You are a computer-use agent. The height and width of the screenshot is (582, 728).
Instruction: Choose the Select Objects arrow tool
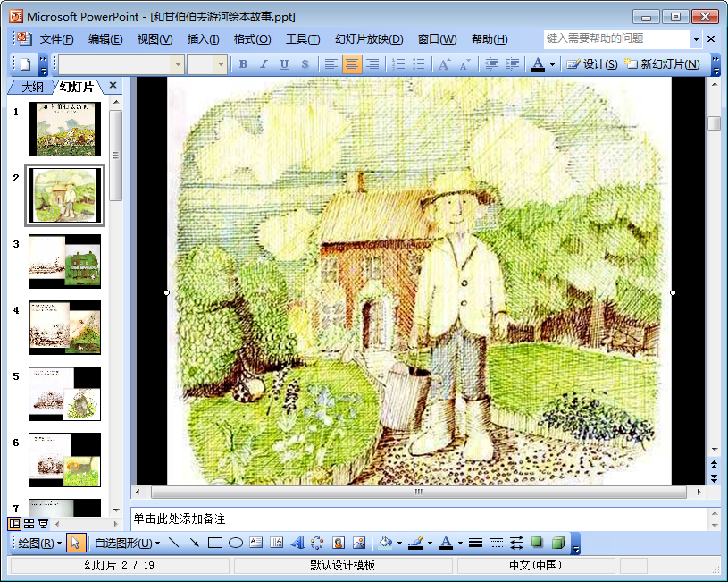pos(76,543)
